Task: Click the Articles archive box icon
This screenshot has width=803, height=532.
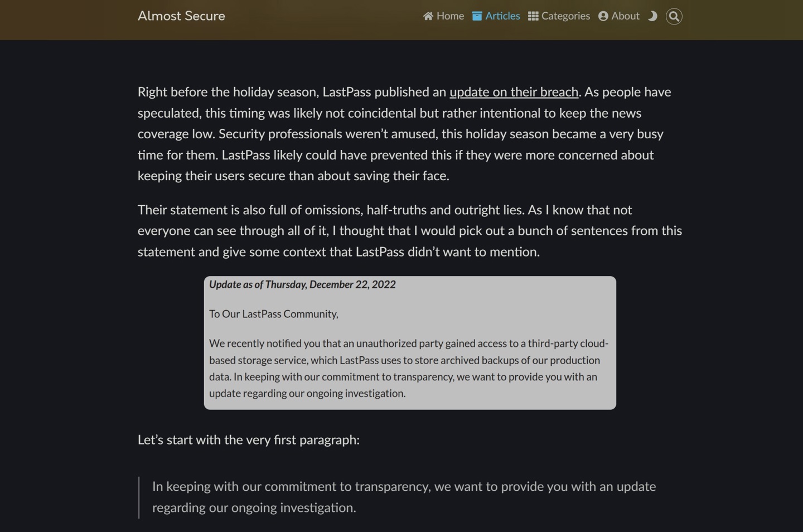Action: (x=477, y=16)
